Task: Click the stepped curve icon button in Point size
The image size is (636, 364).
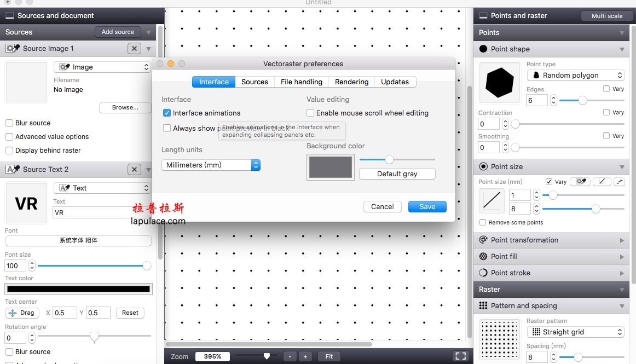Action: pyautogui.click(x=620, y=182)
